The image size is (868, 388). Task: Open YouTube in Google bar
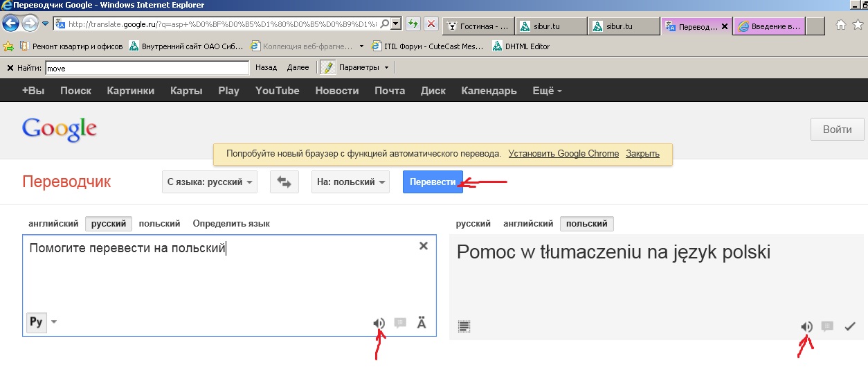[278, 91]
